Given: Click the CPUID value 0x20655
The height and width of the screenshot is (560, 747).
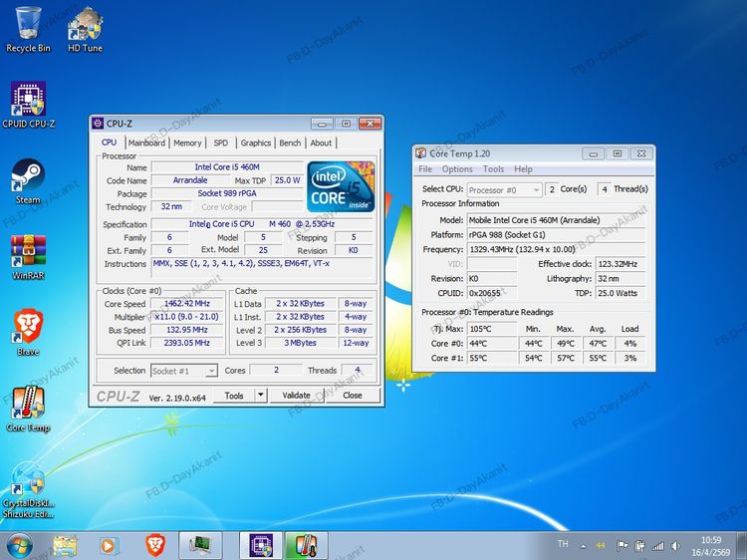Looking at the screenshot, I should pyautogui.click(x=492, y=293).
